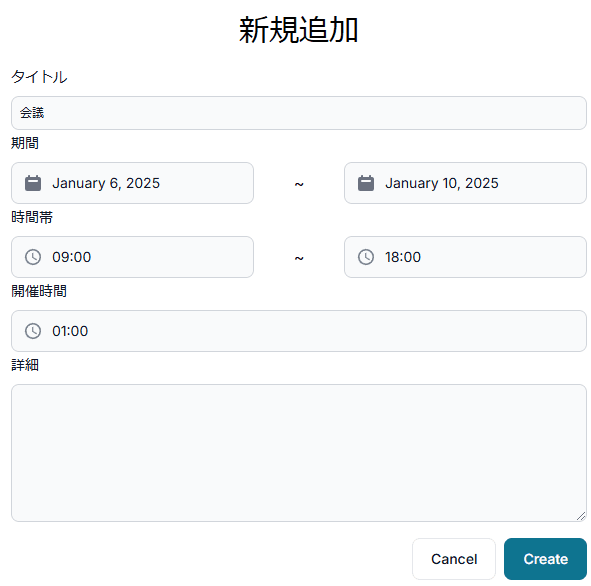The image size is (591, 586).
Task: Open the end date field January 10, 2025
Action: pyautogui.click(x=465, y=183)
